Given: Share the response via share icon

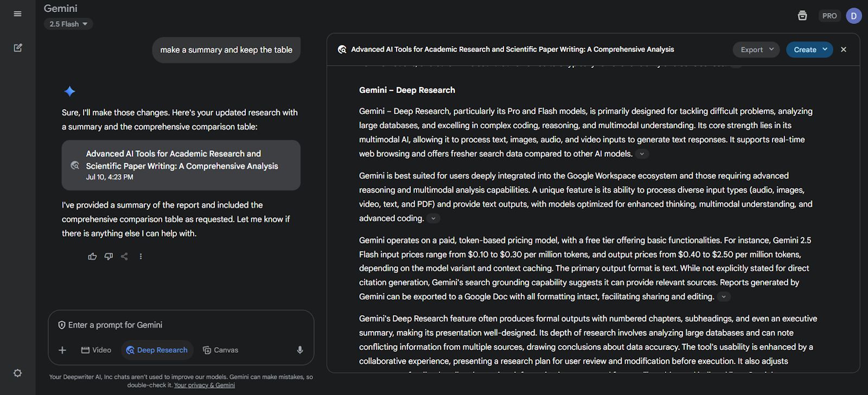Looking at the screenshot, I should [x=124, y=257].
